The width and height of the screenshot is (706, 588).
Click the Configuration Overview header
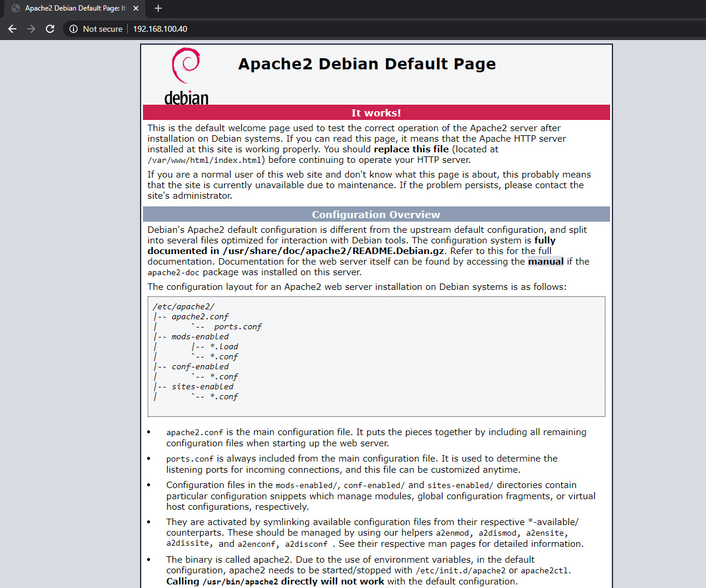pos(377,215)
